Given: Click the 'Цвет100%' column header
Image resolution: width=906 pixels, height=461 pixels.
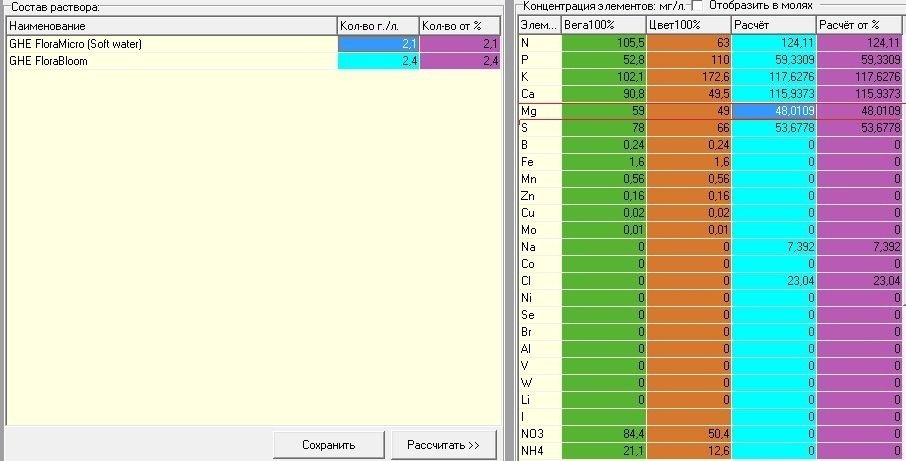Looking at the screenshot, I should pyautogui.click(x=688, y=25).
